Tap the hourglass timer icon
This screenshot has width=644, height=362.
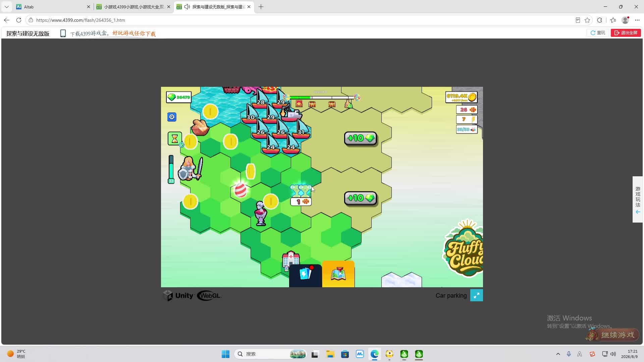(175, 138)
